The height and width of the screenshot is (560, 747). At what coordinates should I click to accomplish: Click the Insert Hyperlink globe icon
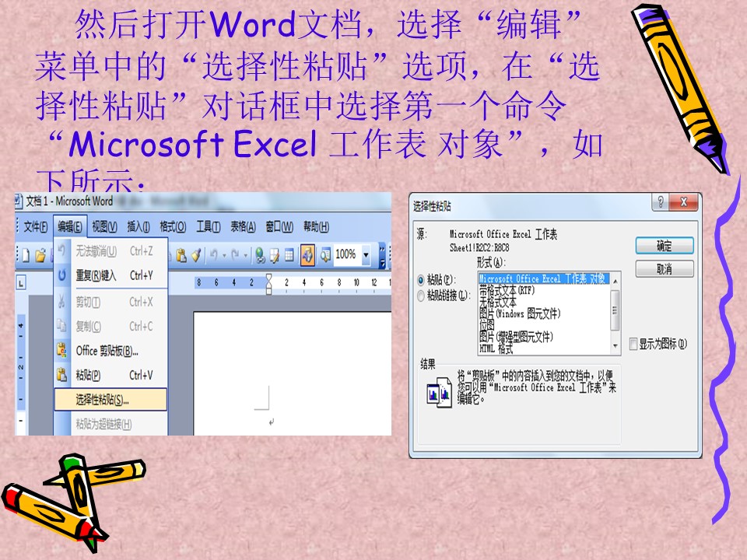pyautogui.click(x=260, y=256)
